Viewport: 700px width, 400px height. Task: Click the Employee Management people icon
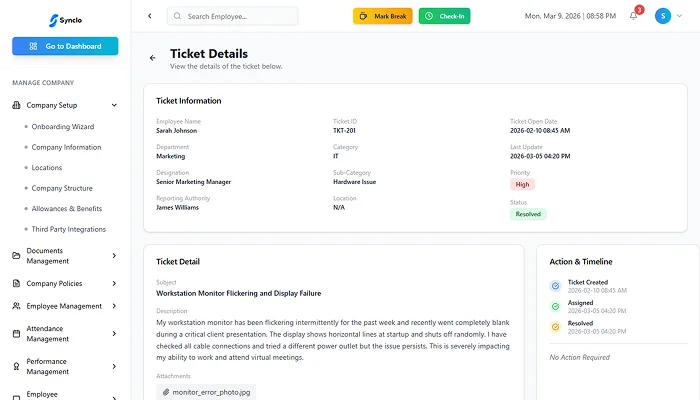click(x=16, y=306)
